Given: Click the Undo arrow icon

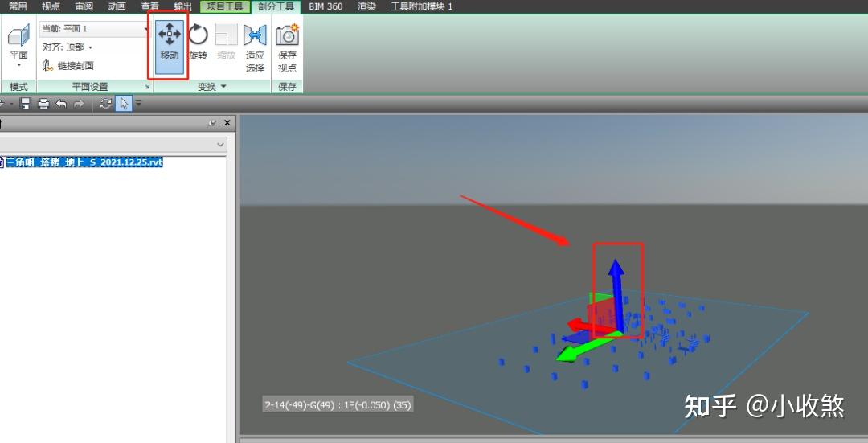Looking at the screenshot, I should point(61,104).
